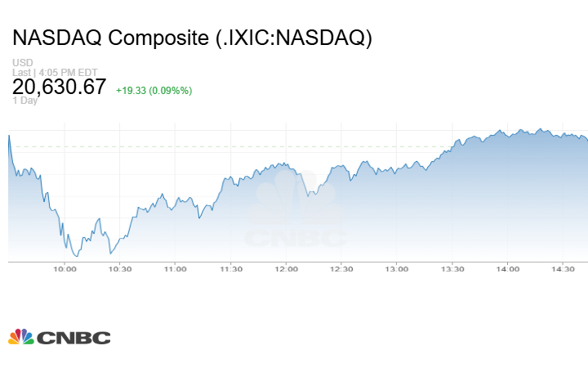588x368 pixels.
Task: Click the 10:30 time axis label
Action: (120, 268)
